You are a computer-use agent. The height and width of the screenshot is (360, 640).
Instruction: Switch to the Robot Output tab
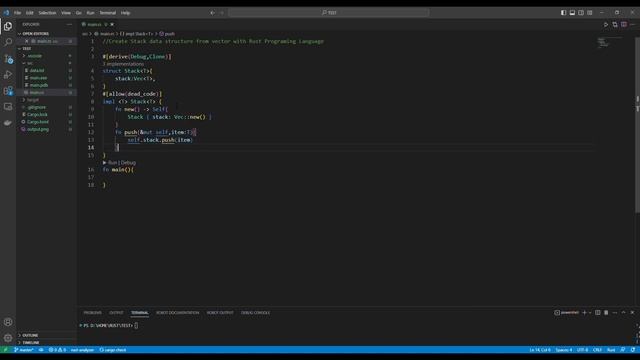click(x=220, y=313)
